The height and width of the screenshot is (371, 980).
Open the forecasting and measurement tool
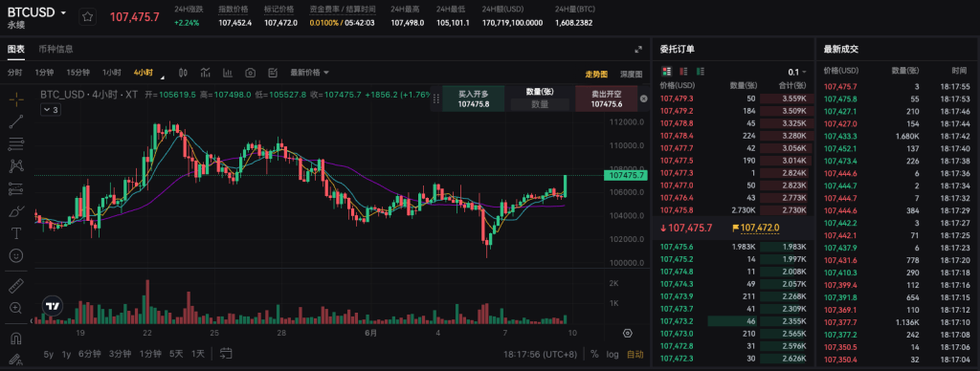pyautogui.click(x=16, y=188)
